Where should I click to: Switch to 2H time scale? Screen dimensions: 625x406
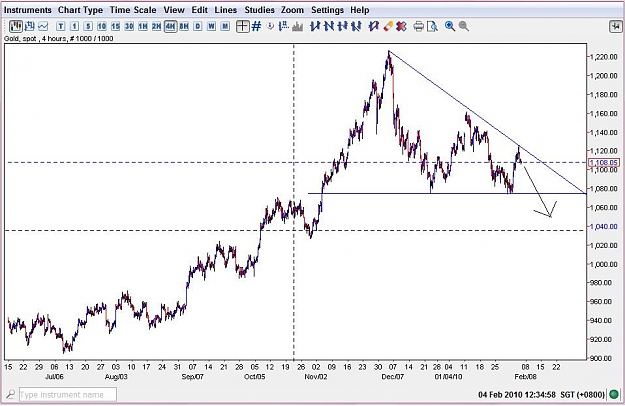point(157,27)
